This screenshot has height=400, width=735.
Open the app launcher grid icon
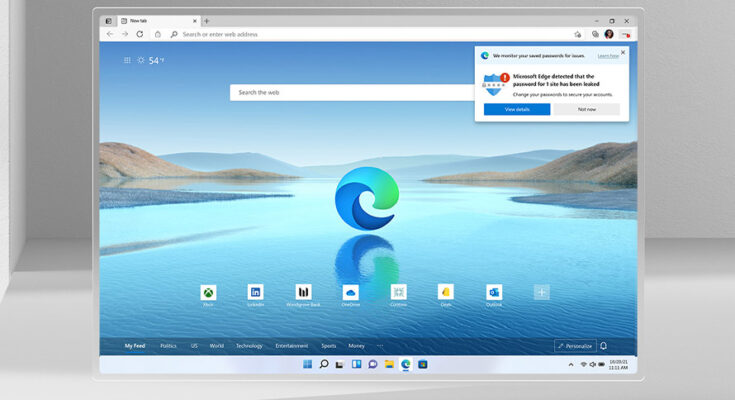pos(127,60)
